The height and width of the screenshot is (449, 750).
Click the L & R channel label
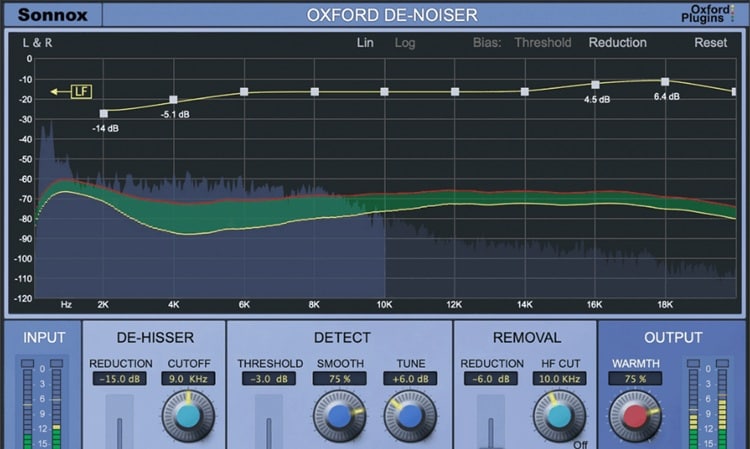pyautogui.click(x=37, y=43)
